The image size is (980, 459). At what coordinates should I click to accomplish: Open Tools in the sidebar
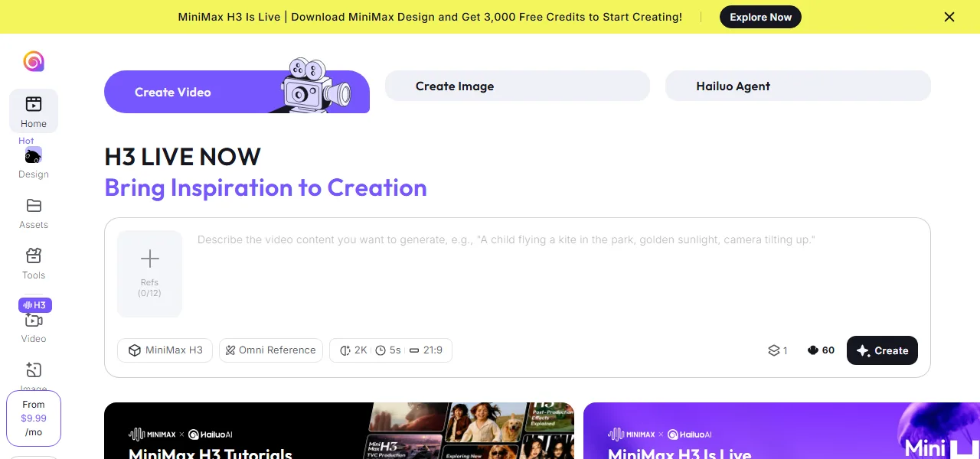(x=34, y=264)
